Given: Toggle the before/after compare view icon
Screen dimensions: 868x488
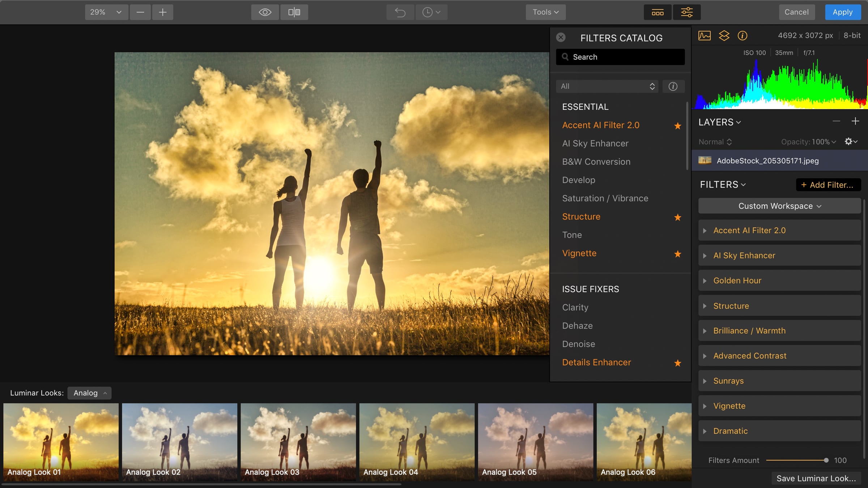Looking at the screenshot, I should (x=294, y=12).
